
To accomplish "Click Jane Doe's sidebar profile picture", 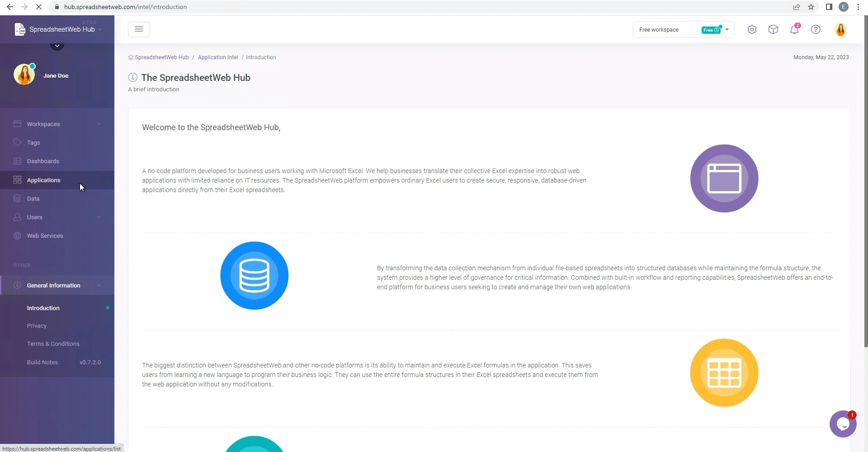I will [24, 75].
